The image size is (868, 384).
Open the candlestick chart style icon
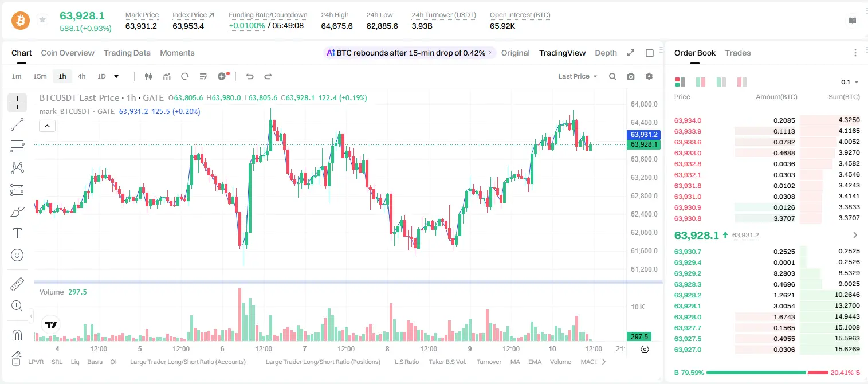(x=148, y=76)
